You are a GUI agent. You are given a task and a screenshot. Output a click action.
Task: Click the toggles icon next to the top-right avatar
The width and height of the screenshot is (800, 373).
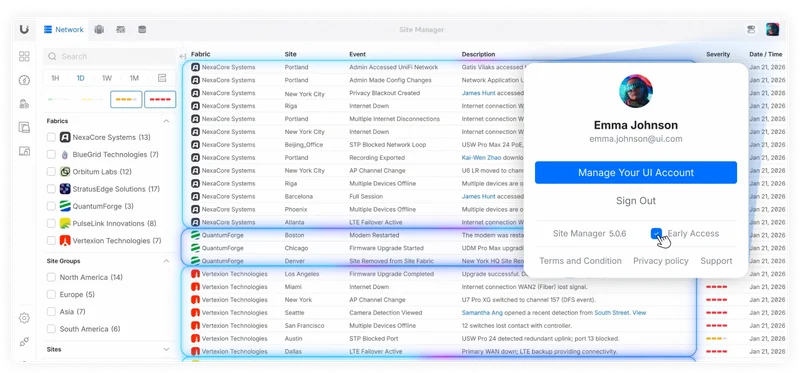coord(751,30)
